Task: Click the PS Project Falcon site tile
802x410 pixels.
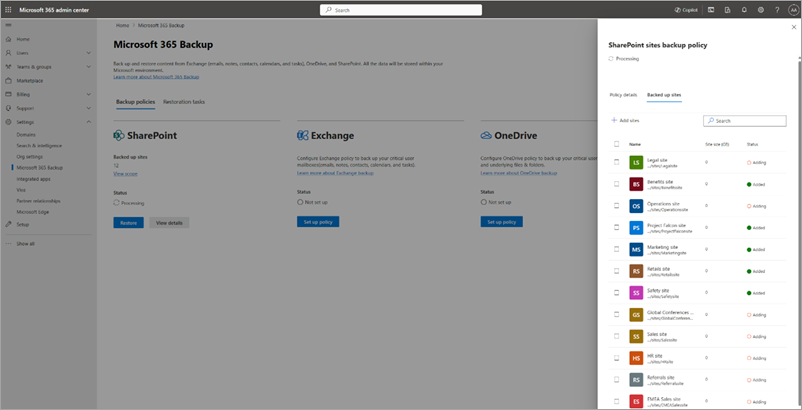Action: point(636,228)
